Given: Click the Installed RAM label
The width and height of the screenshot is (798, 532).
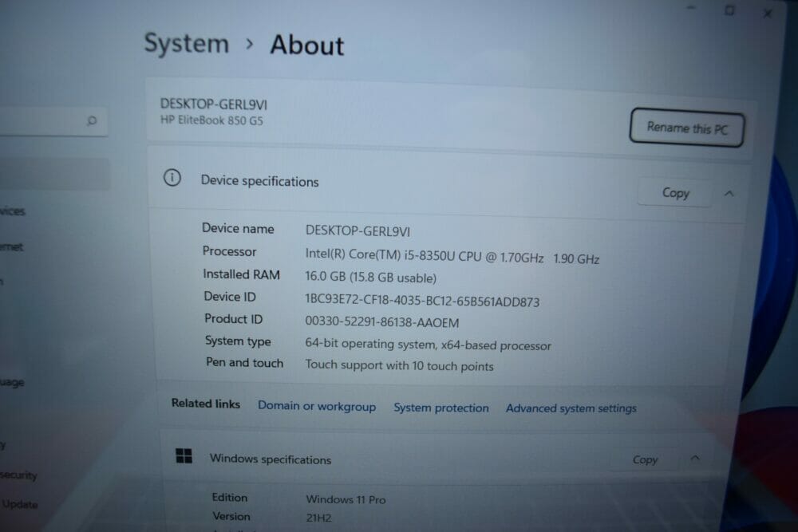Looking at the screenshot, I should [241, 274].
